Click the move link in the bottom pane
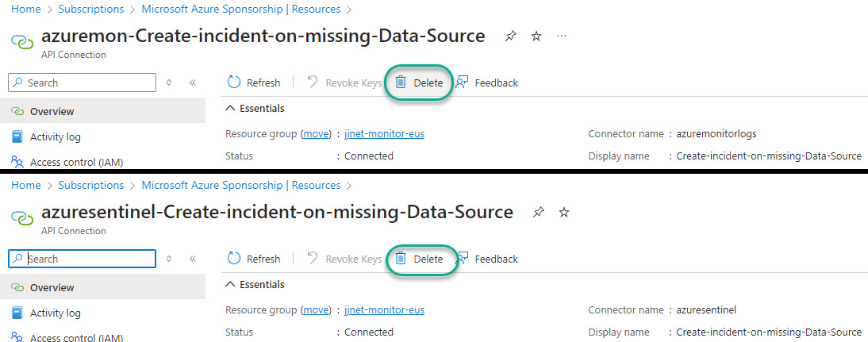Viewport: 868px width, 342px height. coord(316,310)
